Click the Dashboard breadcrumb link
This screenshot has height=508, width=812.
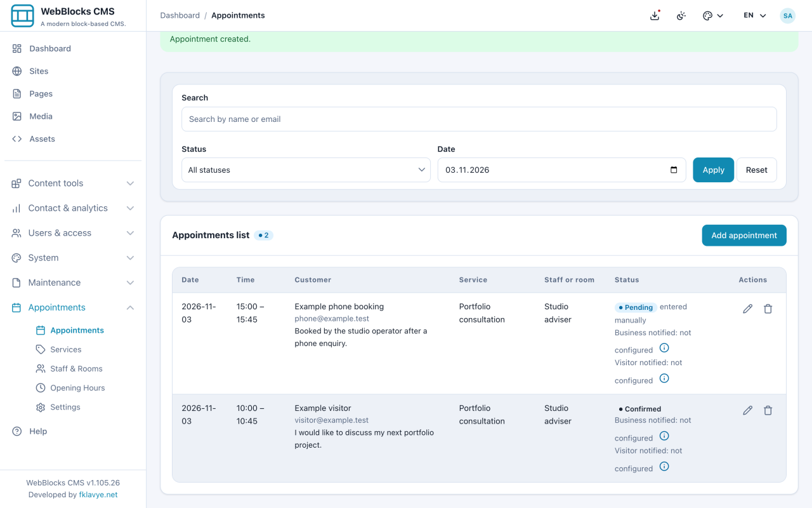tap(180, 15)
